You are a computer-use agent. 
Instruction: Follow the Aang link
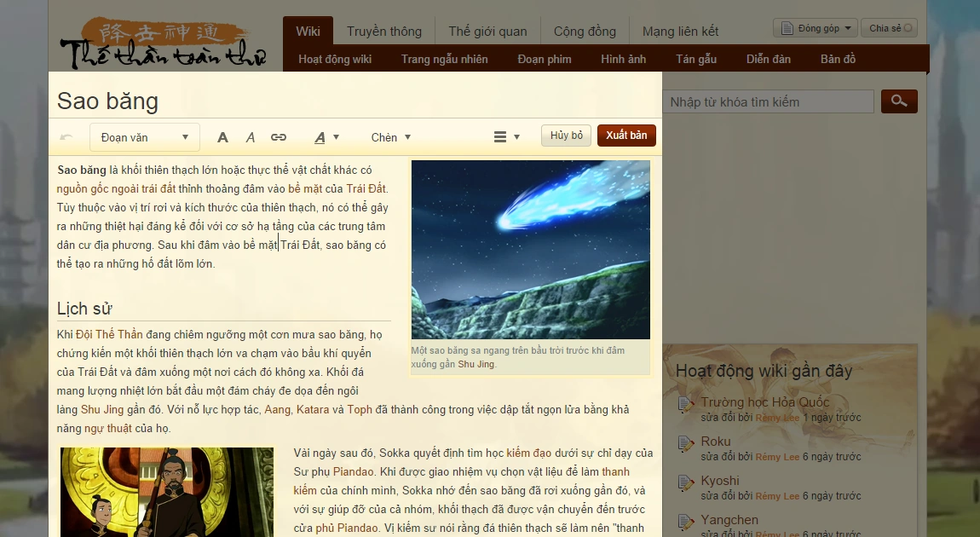(x=278, y=409)
